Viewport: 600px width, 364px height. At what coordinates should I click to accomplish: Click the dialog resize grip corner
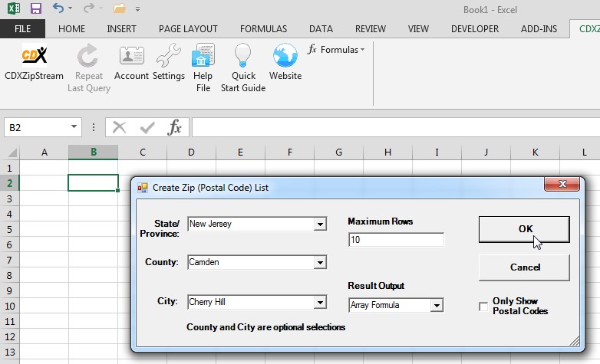pos(575,341)
